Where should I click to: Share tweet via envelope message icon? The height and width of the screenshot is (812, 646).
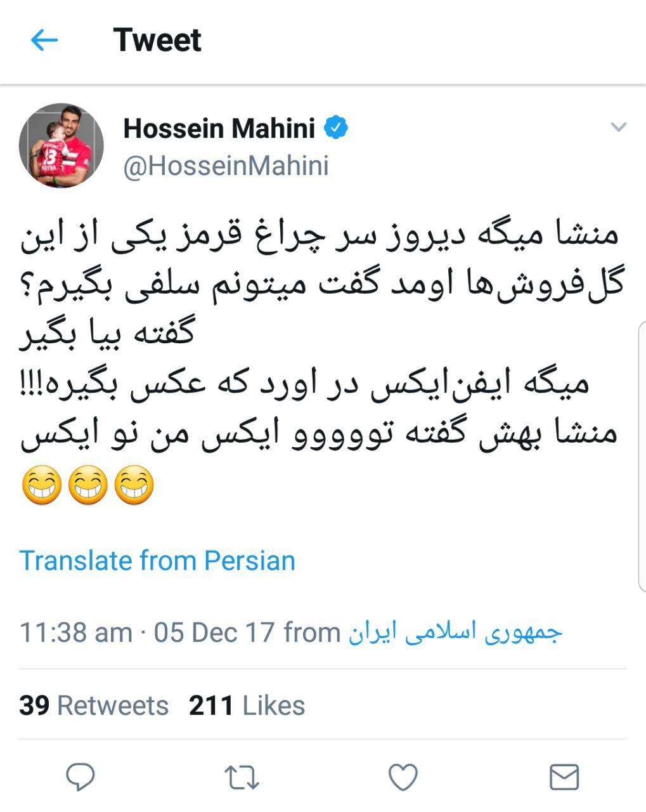(564, 777)
